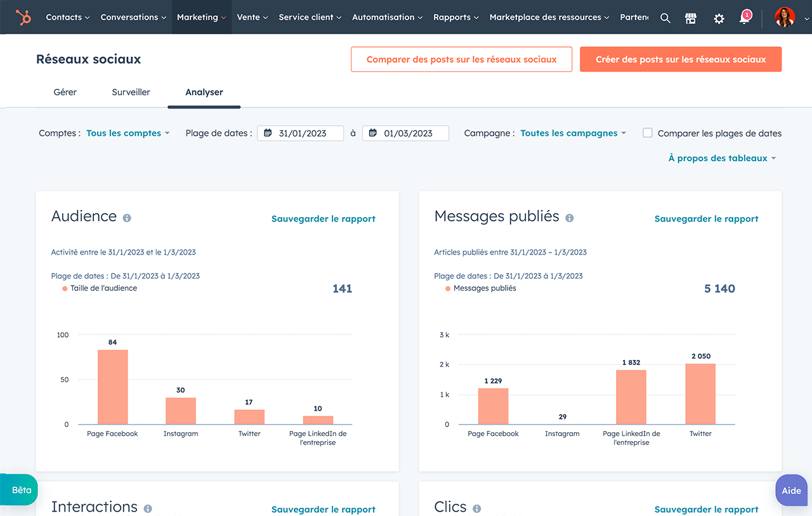Screen dimensions: 812x516
Task: Open the Toutes les campagnes dropdown
Action: pyautogui.click(x=573, y=133)
